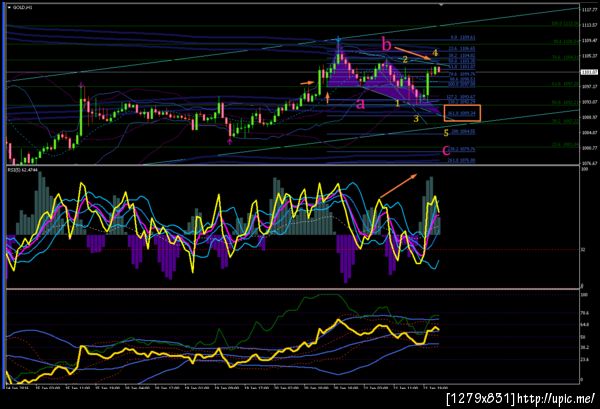Viewport: 600px width, 409px height.
Task: Click the 1080.77 price axis label
Action: pyautogui.click(x=589, y=148)
